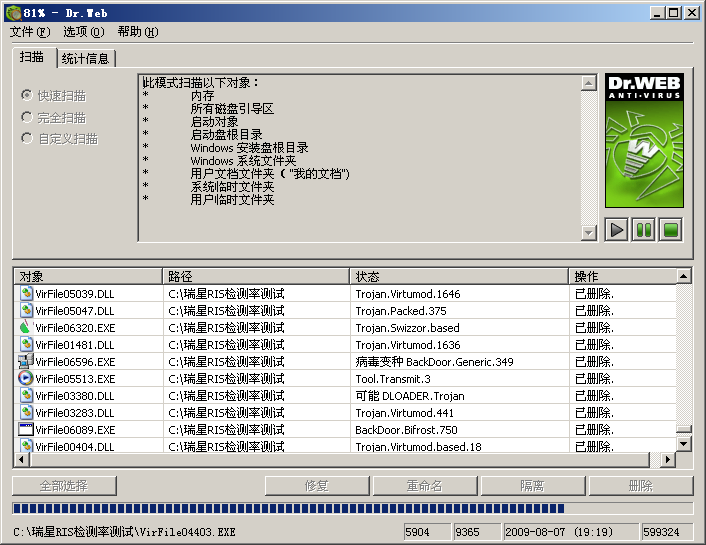Sort by the 状态 column header
This screenshot has height=545, width=706.
click(x=459, y=276)
